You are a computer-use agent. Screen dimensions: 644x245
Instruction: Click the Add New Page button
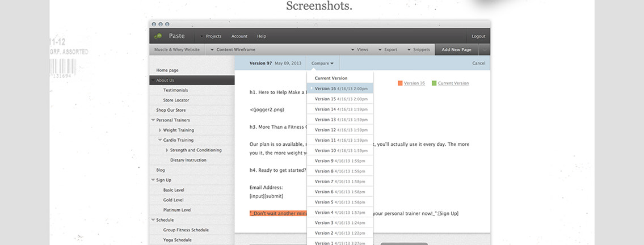(456, 50)
